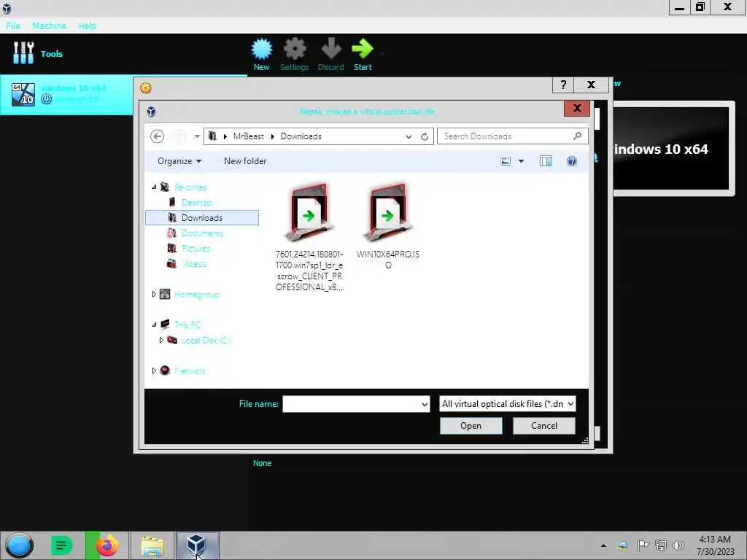Select Documents in Favorites
The height and width of the screenshot is (560, 747).
tap(202, 233)
